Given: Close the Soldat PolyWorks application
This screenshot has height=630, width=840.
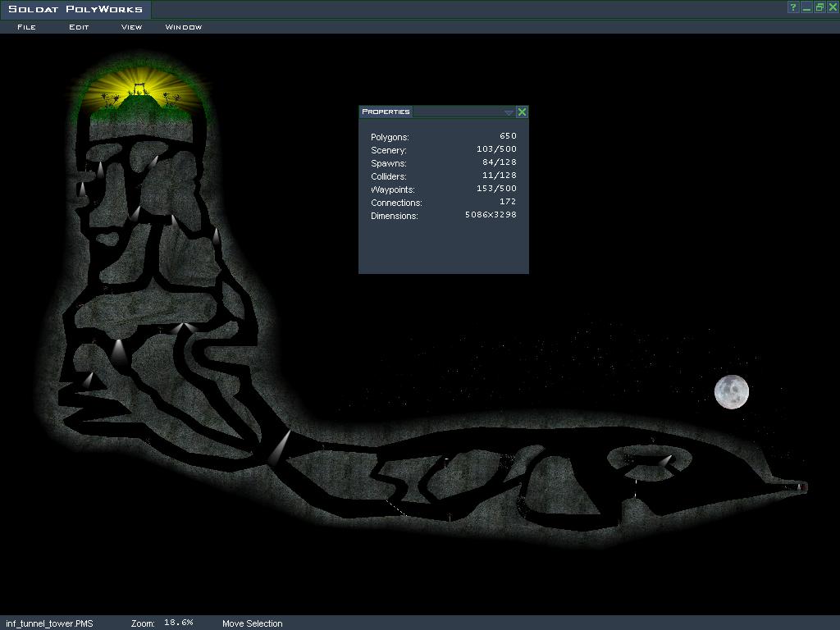Looking at the screenshot, I should pyautogui.click(x=832, y=7).
